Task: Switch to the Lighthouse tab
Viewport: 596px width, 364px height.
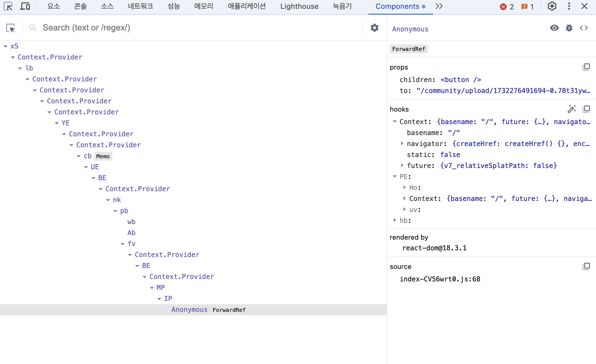Action: point(299,6)
